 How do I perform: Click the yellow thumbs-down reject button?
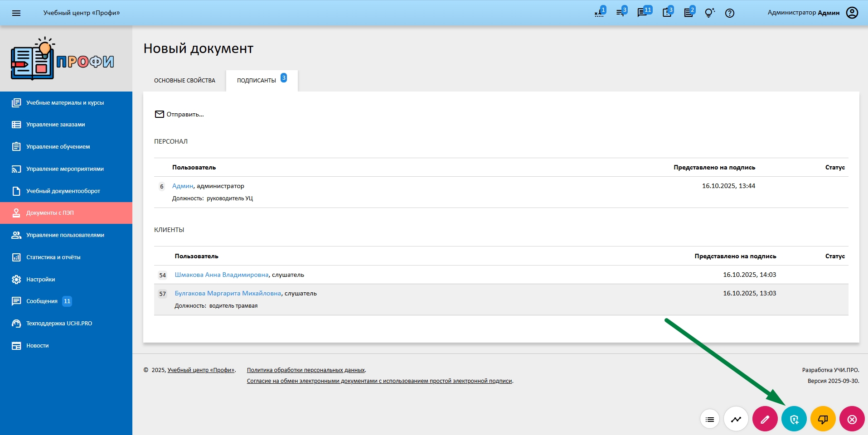[823, 419]
